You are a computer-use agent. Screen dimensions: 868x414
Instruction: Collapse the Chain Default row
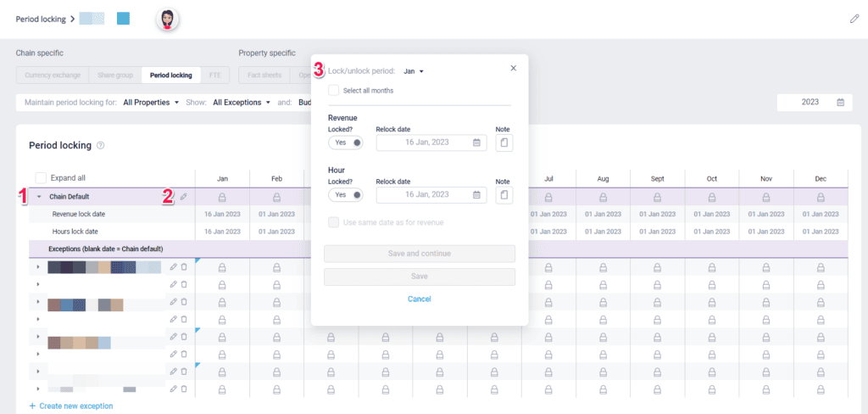38,197
